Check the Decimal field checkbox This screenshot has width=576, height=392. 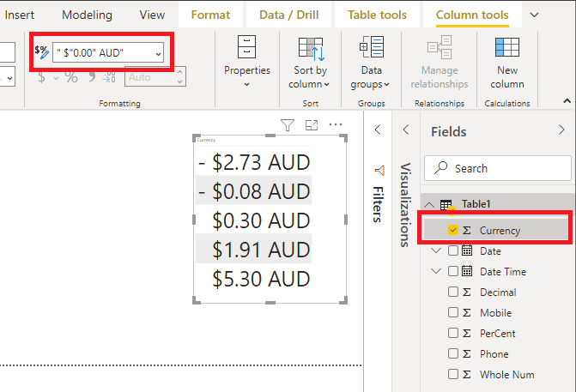pyautogui.click(x=453, y=292)
